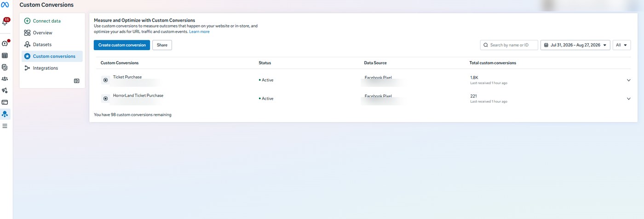Click the Share button
644x219 pixels.
tap(162, 45)
